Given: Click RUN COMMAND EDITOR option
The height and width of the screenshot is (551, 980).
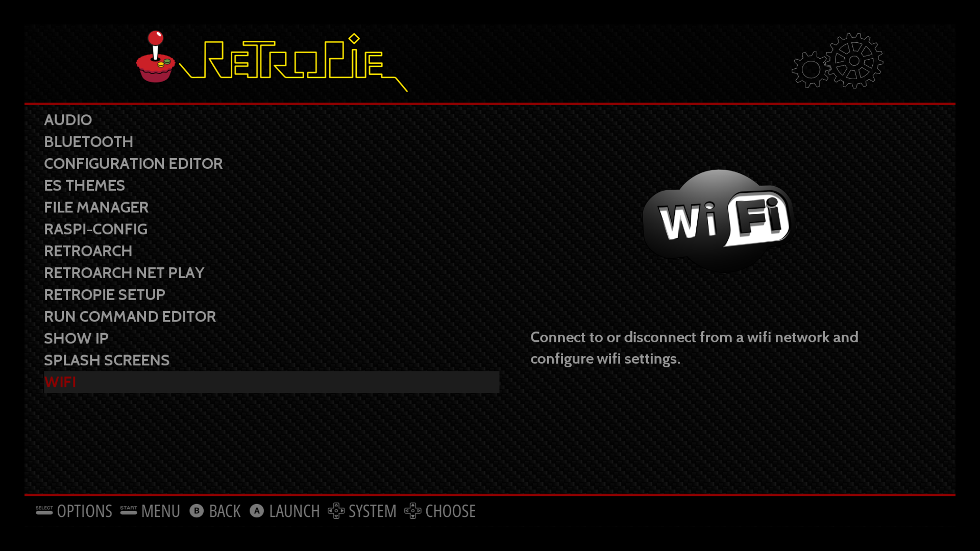Looking at the screenshot, I should tap(130, 316).
